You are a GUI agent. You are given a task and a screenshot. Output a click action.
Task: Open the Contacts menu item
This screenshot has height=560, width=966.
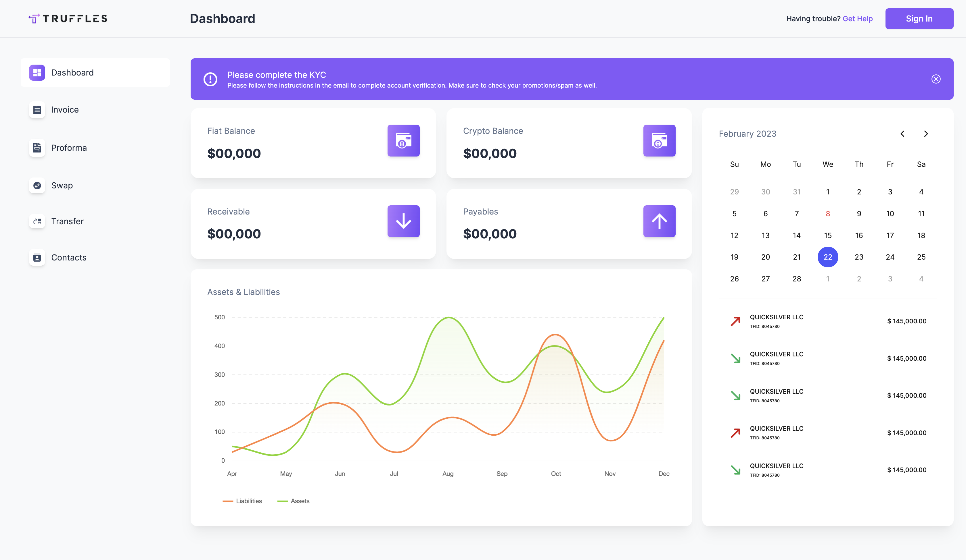69,258
